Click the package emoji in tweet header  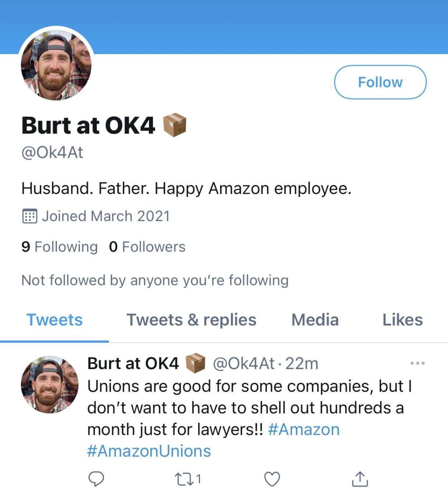(x=195, y=363)
